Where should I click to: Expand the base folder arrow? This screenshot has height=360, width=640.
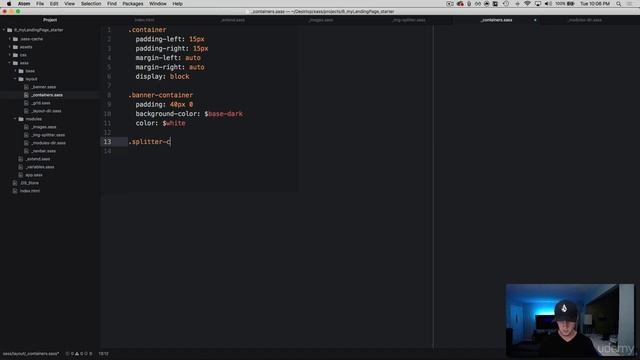click(x=16, y=71)
